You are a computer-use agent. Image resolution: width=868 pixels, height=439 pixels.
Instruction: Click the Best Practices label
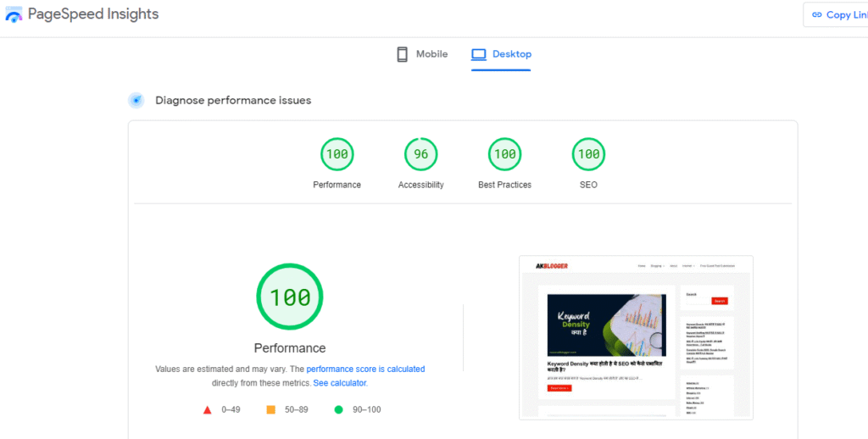505,185
